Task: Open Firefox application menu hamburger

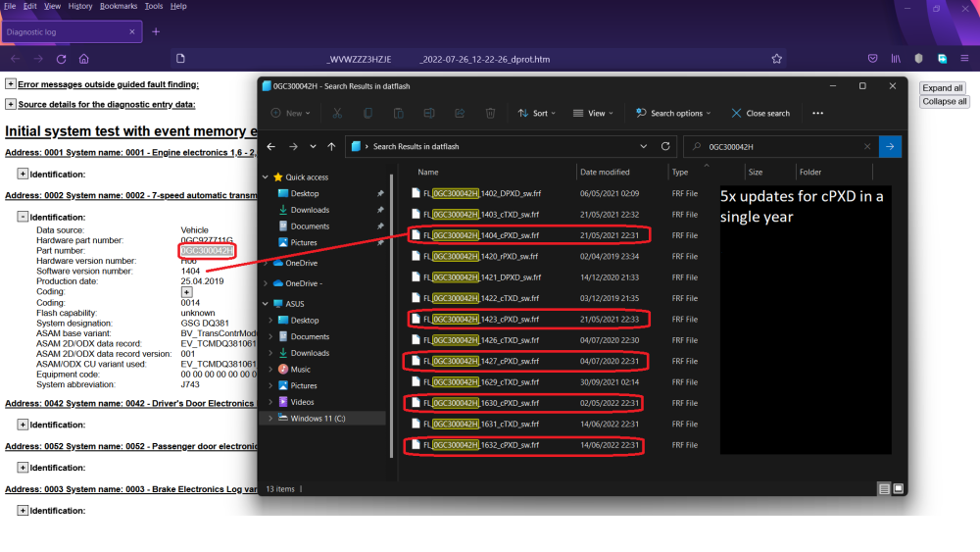Action: 964,59
